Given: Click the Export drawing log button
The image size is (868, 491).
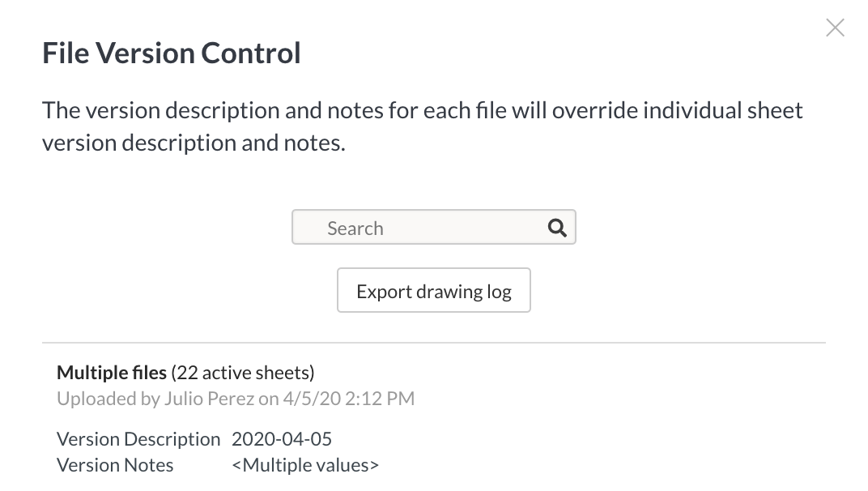Looking at the screenshot, I should tap(434, 290).
